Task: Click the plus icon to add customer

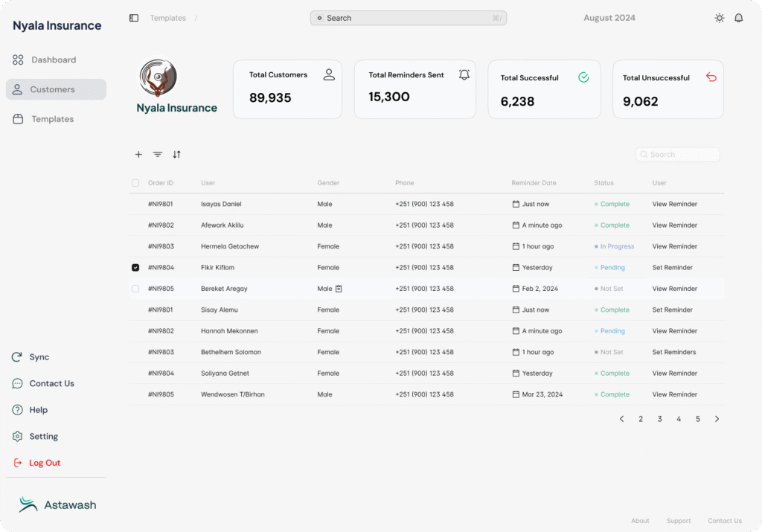Action: coord(138,155)
